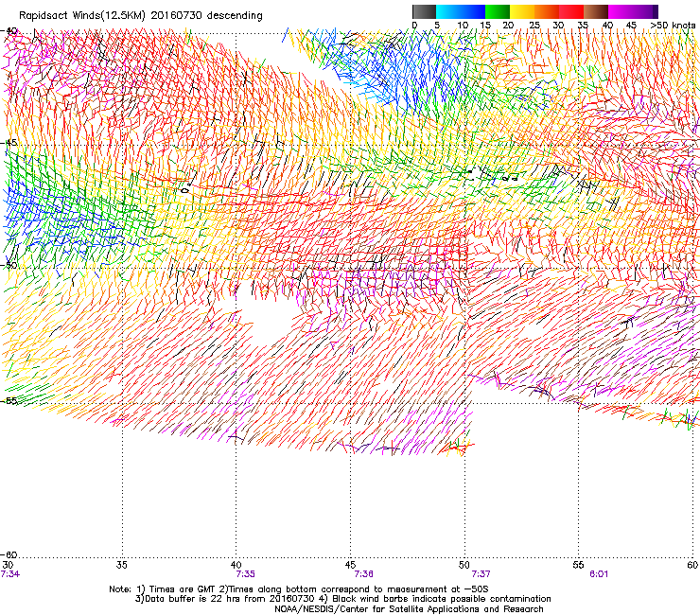
Task: Click the '7:37' pass time label
Action: click(x=481, y=574)
